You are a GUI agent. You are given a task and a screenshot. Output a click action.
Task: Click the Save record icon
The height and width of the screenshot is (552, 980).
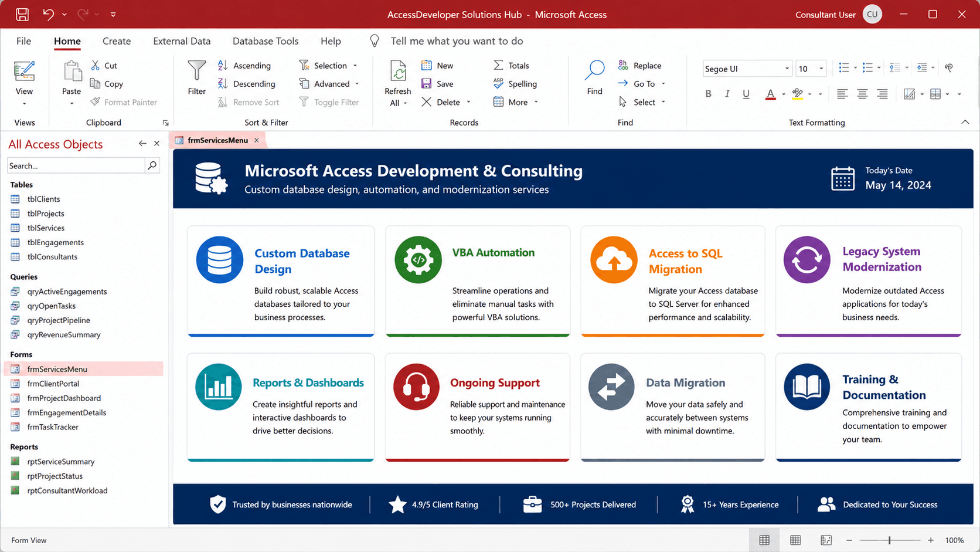(426, 83)
